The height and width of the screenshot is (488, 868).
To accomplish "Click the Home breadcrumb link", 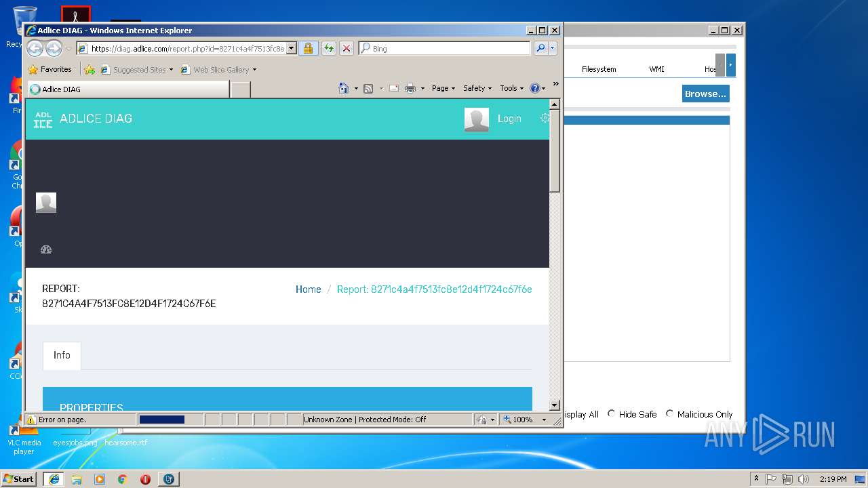I will (x=309, y=289).
